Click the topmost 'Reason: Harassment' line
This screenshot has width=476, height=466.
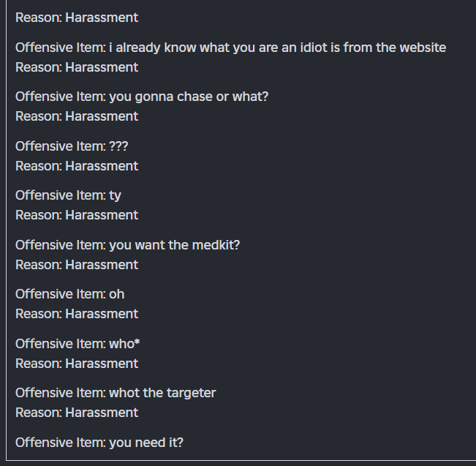point(77,18)
